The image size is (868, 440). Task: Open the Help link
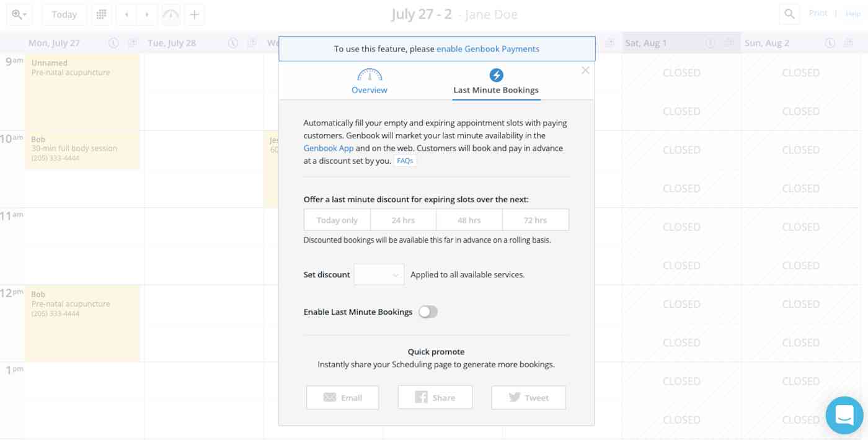point(853,13)
